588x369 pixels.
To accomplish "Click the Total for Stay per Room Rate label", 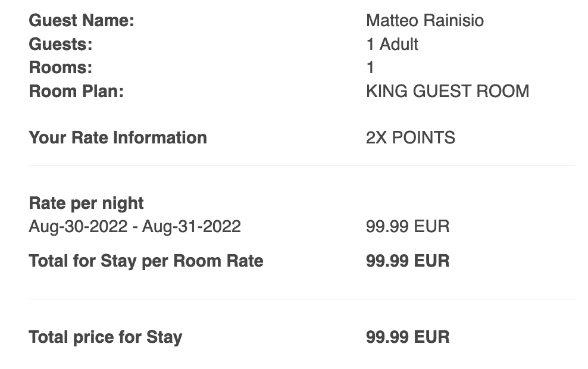I will tap(146, 261).
